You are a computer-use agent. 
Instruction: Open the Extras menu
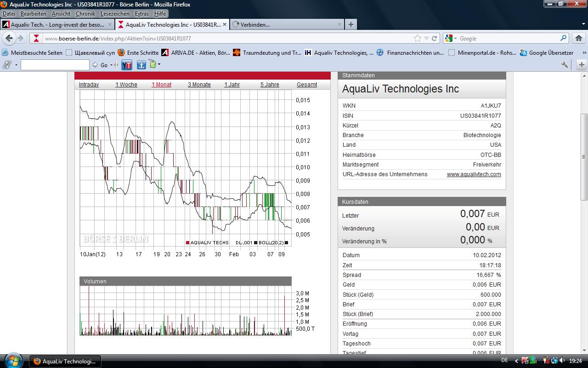click(141, 13)
